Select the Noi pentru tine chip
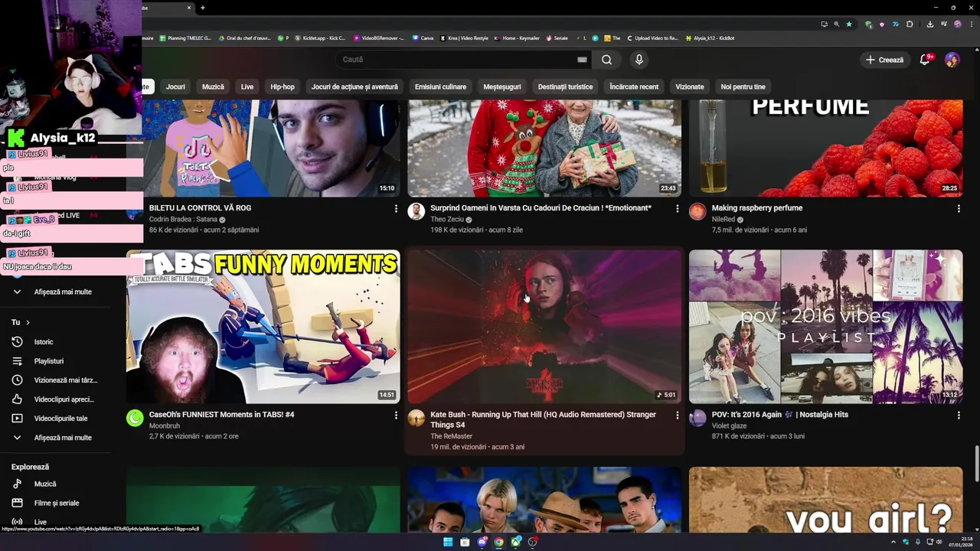Screen dimensions: 980x551 743,86
